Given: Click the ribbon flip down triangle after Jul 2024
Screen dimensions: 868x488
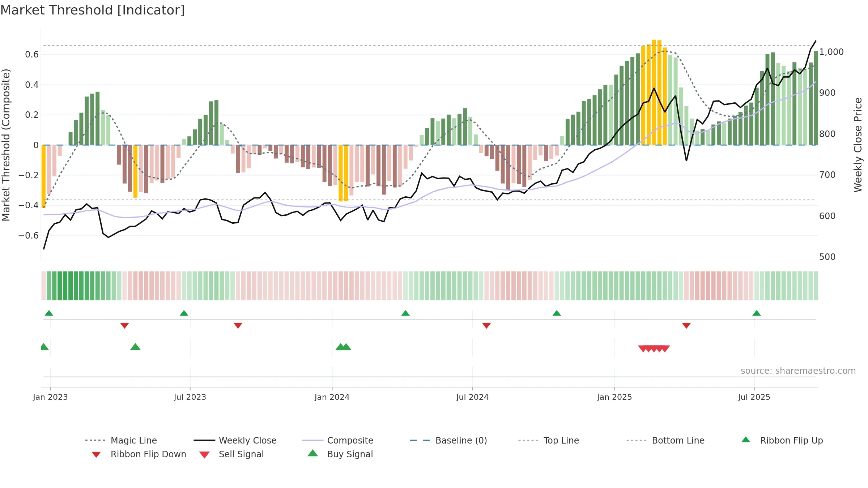Looking at the screenshot, I should click(486, 326).
